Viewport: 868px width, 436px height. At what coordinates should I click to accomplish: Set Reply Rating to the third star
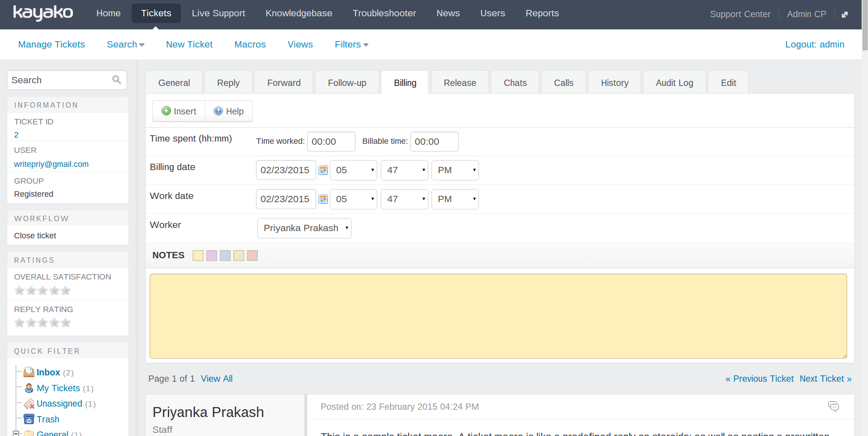pos(43,322)
